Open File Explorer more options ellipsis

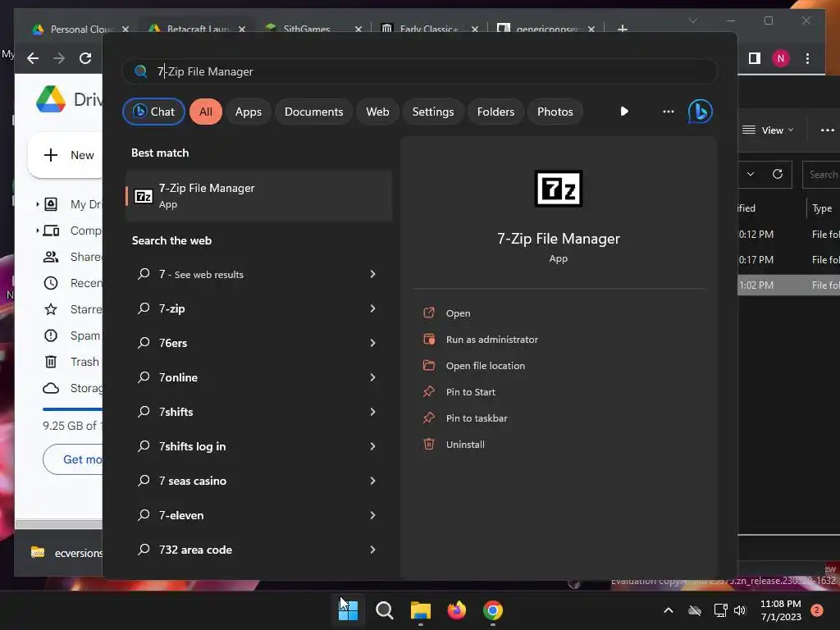[827, 130]
